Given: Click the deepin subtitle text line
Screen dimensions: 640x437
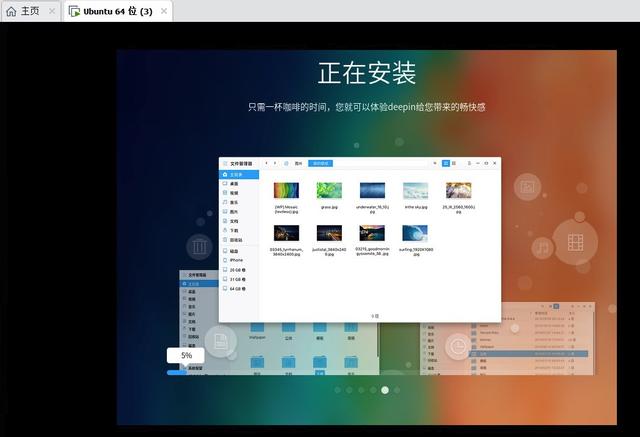Looking at the screenshot, I should point(367,107).
